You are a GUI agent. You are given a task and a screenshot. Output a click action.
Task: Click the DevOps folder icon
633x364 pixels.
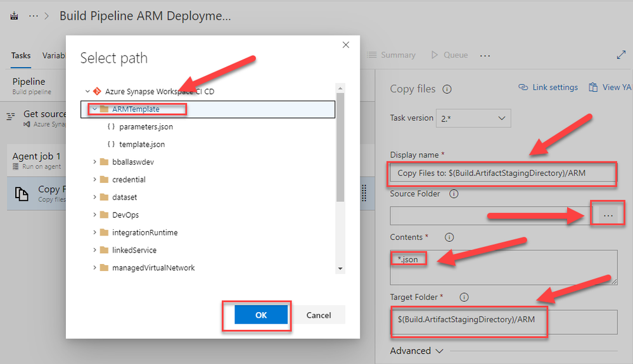[x=104, y=215]
